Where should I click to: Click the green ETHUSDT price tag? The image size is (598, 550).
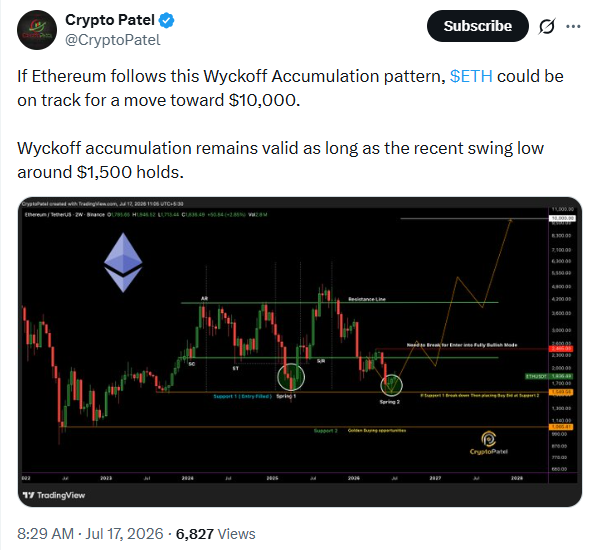pos(549,376)
